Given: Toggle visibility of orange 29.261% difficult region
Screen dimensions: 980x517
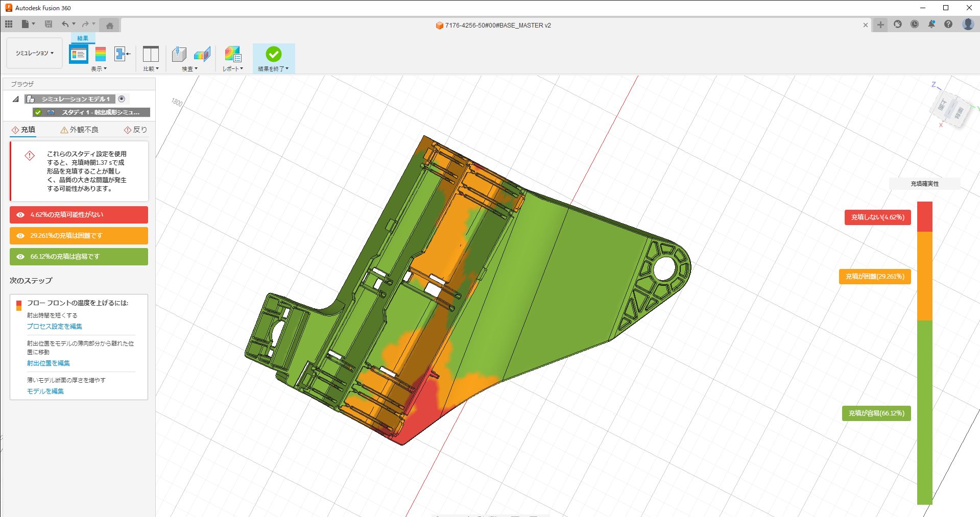Looking at the screenshot, I should click(20, 236).
